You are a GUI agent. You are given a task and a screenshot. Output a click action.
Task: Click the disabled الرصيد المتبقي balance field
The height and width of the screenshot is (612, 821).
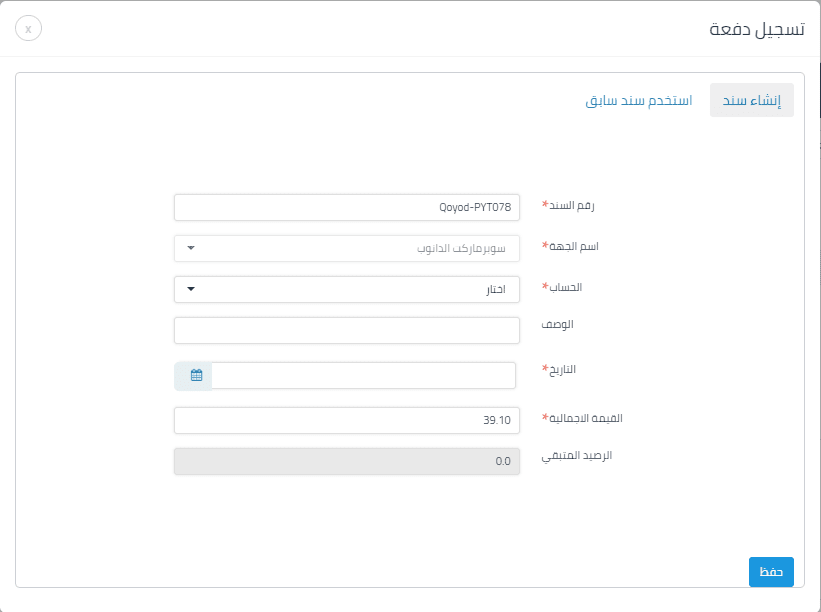tap(345, 461)
